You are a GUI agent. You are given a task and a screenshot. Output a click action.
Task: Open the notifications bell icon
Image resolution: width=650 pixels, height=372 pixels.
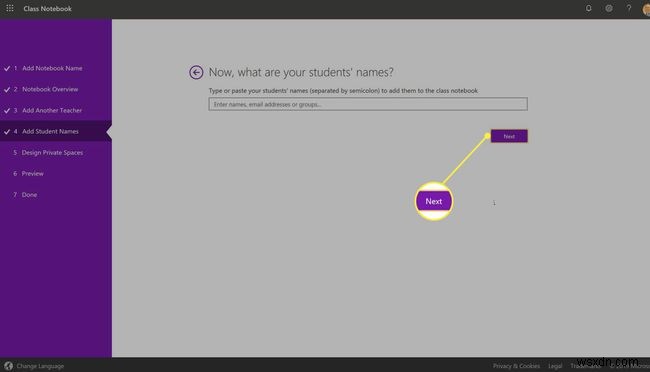pyautogui.click(x=588, y=8)
